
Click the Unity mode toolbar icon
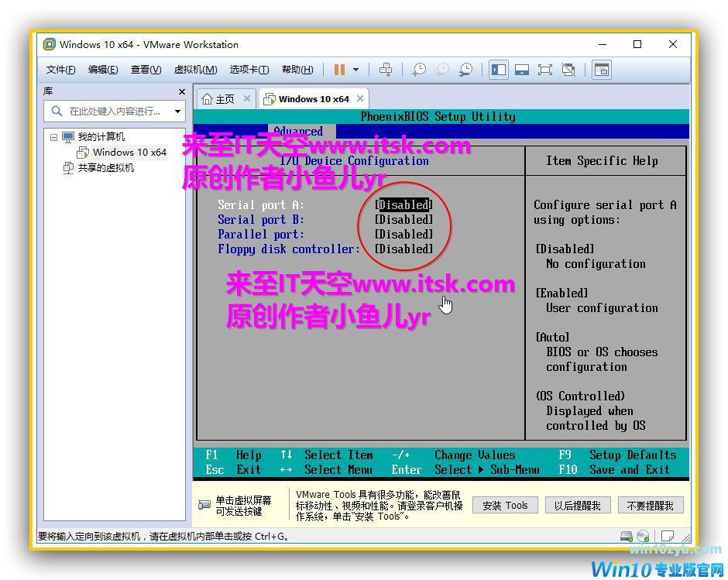click(x=568, y=70)
